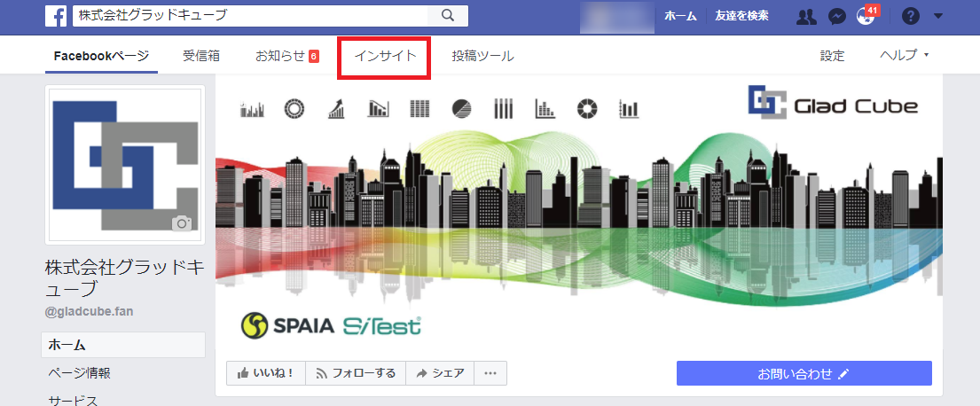Open the notifications globe icon

[866, 17]
